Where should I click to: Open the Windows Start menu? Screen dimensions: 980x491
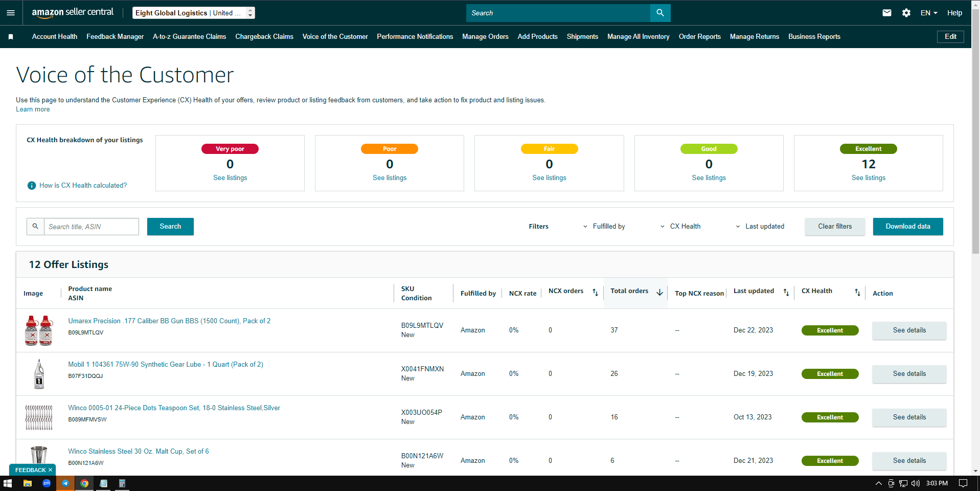tap(8, 483)
